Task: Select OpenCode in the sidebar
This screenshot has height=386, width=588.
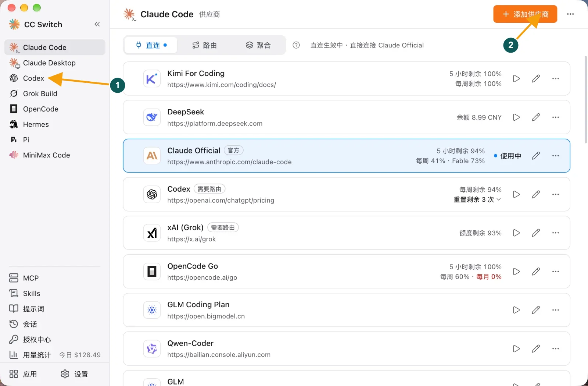Action: [x=55, y=109]
